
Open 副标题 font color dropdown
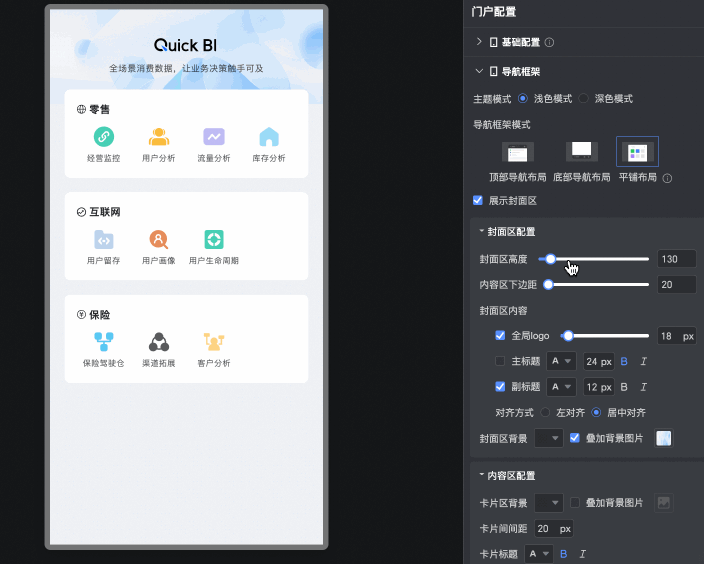pyautogui.click(x=561, y=387)
